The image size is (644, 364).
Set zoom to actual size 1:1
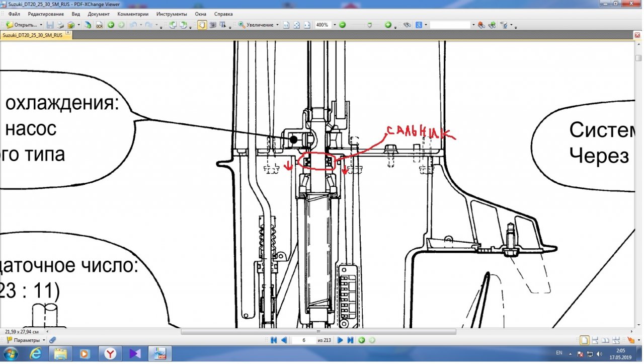pyautogui.click(x=286, y=25)
